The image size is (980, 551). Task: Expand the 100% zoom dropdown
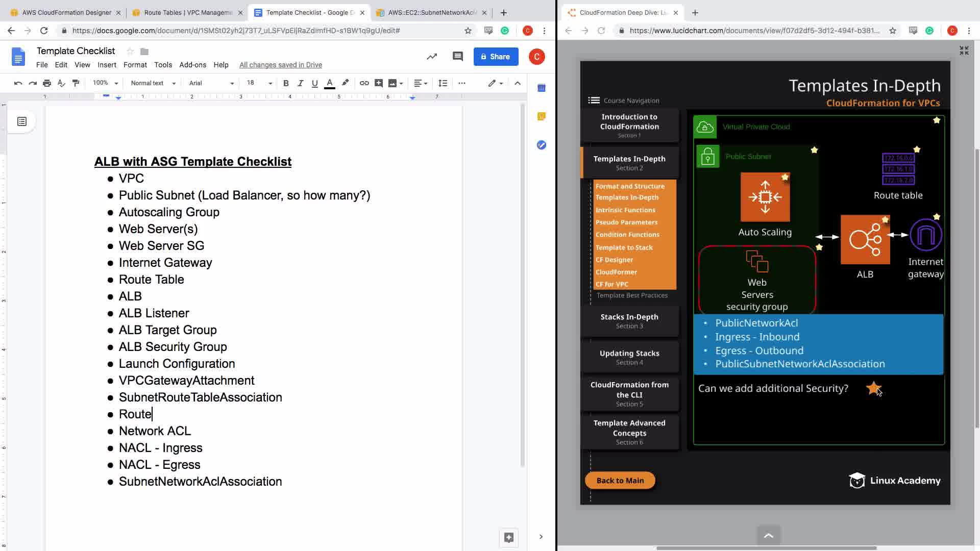pyautogui.click(x=105, y=83)
